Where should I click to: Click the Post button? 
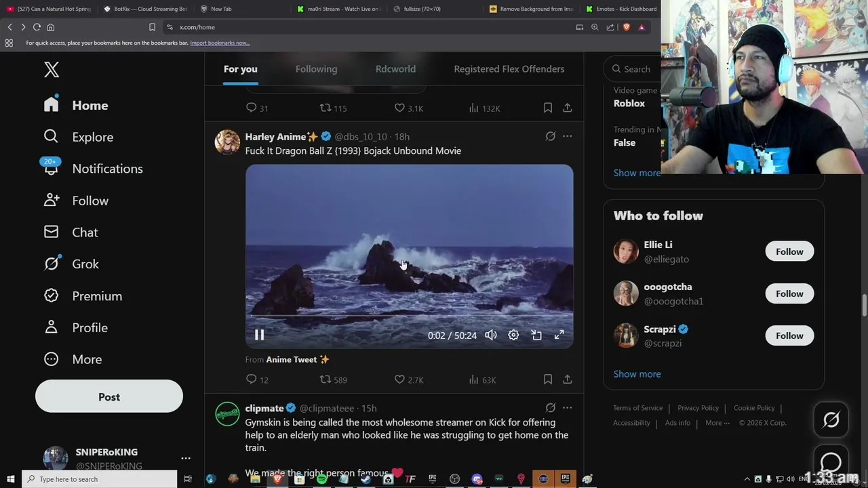click(x=109, y=397)
